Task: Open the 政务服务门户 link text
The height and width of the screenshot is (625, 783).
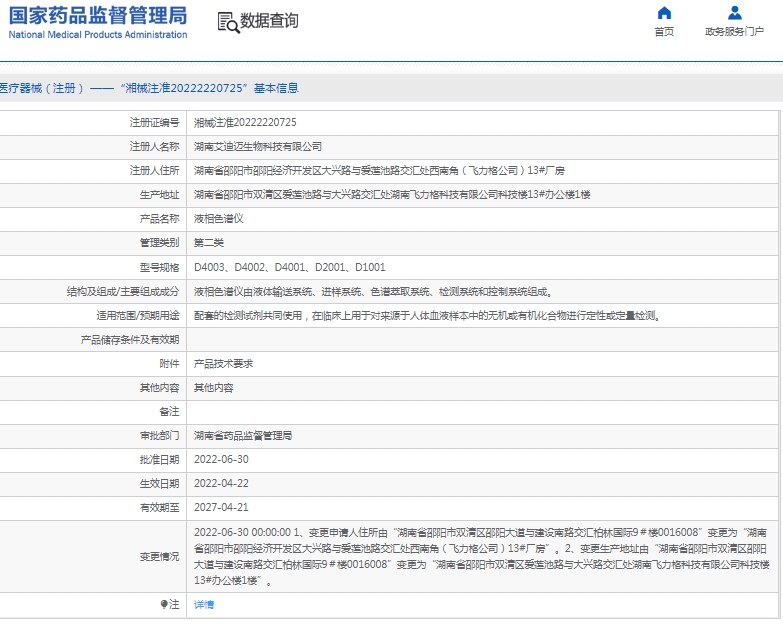Action: pos(735,32)
